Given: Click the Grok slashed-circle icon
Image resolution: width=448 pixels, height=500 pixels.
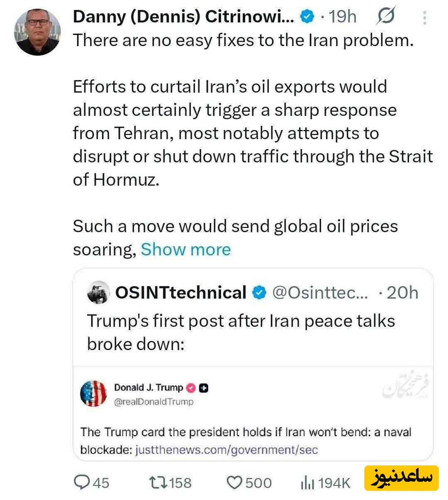Looking at the screenshot, I should tap(386, 17).
